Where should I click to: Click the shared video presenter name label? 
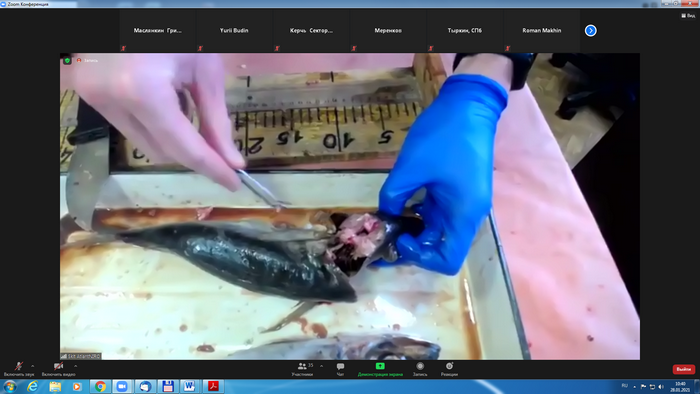[x=81, y=356]
